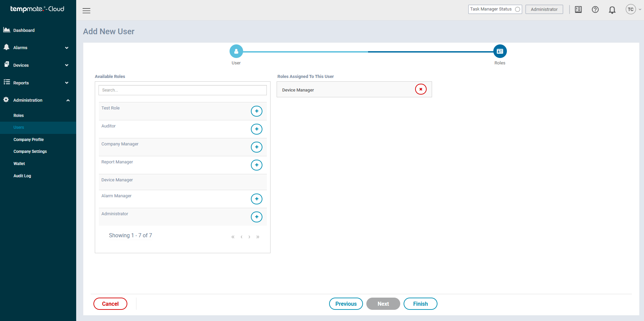Add the Company Manager role with plus icon
This screenshot has height=321, width=644.
pos(257,147)
